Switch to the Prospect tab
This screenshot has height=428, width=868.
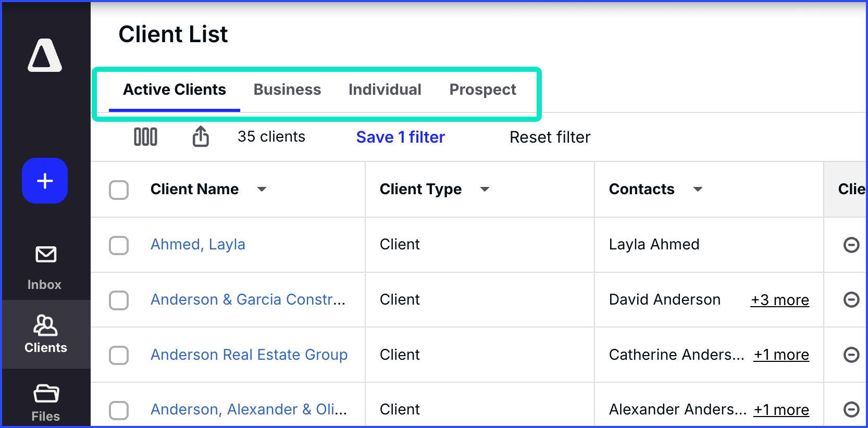(x=482, y=90)
